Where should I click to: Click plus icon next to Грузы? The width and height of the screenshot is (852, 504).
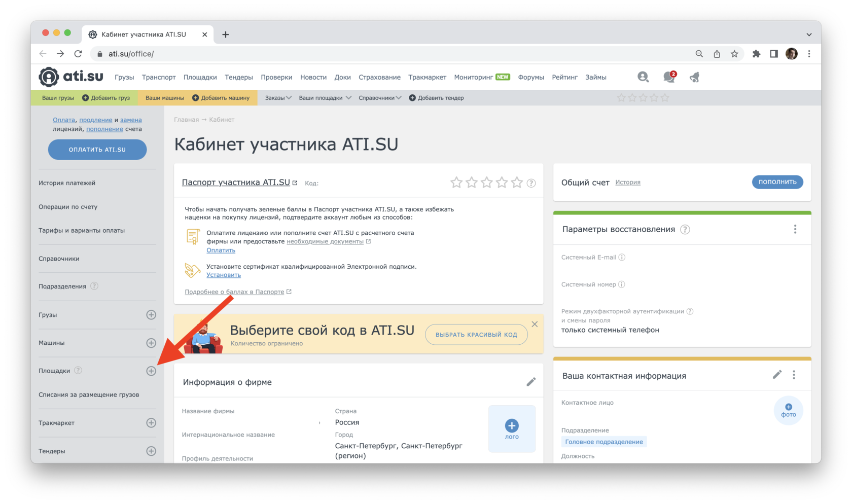coord(151,315)
